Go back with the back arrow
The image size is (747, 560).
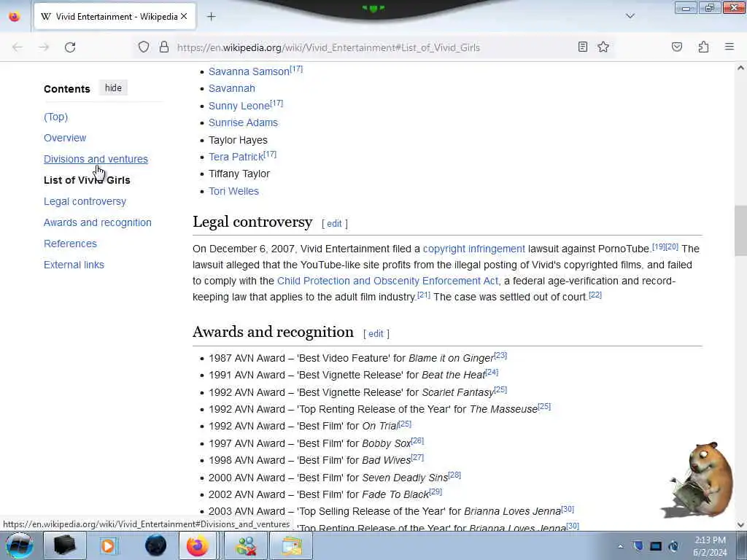click(x=18, y=47)
